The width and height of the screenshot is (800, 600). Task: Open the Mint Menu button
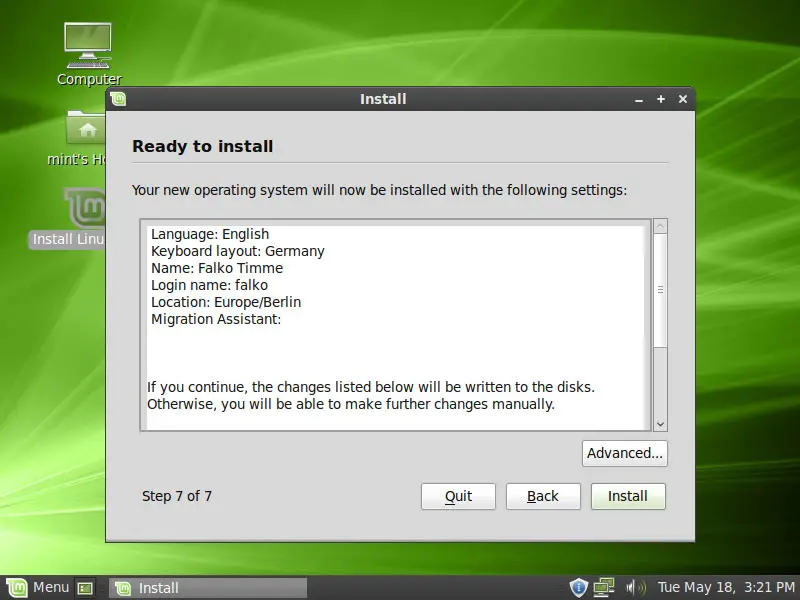point(38,587)
